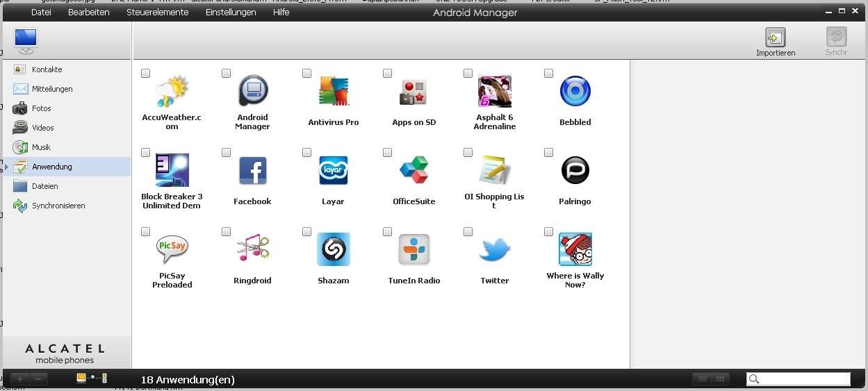Image resolution: width=868 pixels, height=391 pixels.
Task: Select the Apps on SD icon
Action: 413,91
